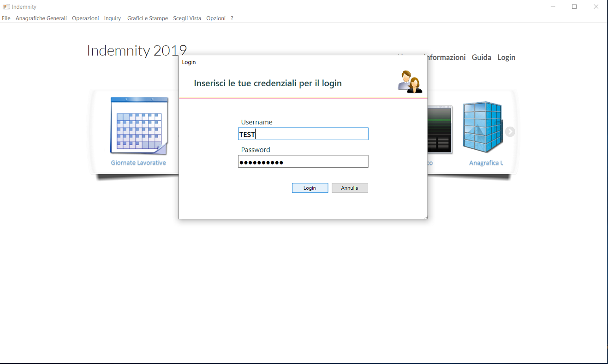Maximize the Indemnity window
608x364 pixels.
[574, 6]
